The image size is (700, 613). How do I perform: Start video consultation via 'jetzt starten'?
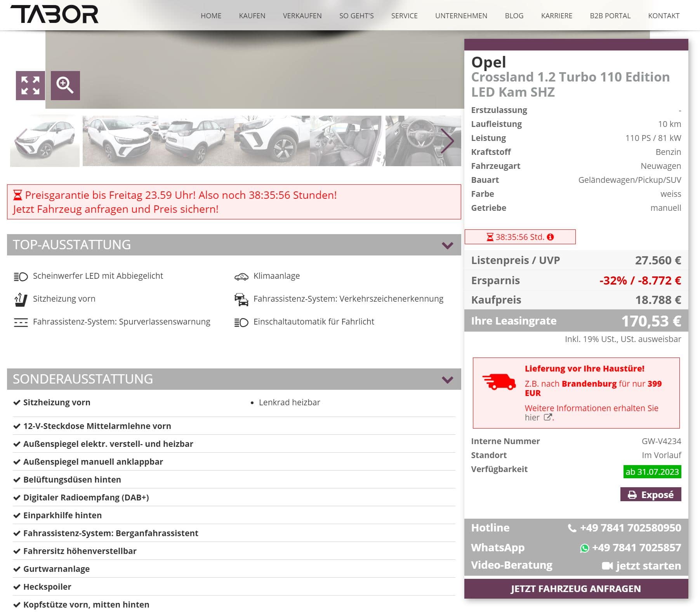pos(648,566)
